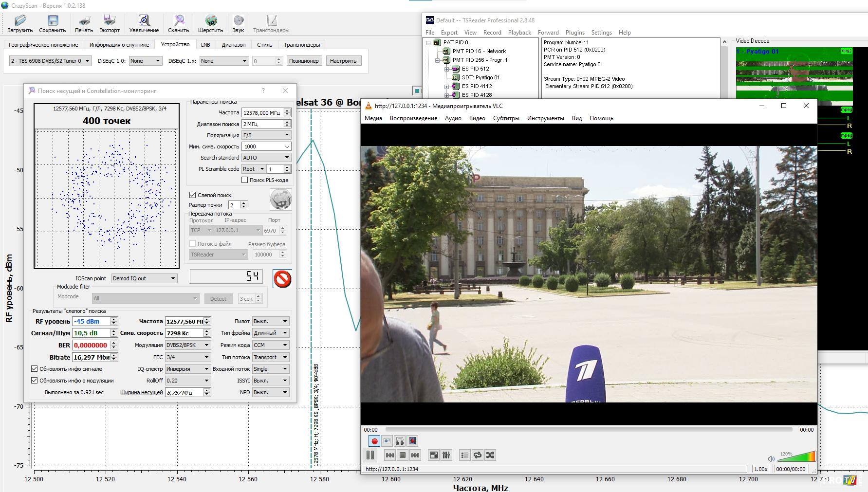
Task: Open the Поляризация dropdown
Action: 266,135
